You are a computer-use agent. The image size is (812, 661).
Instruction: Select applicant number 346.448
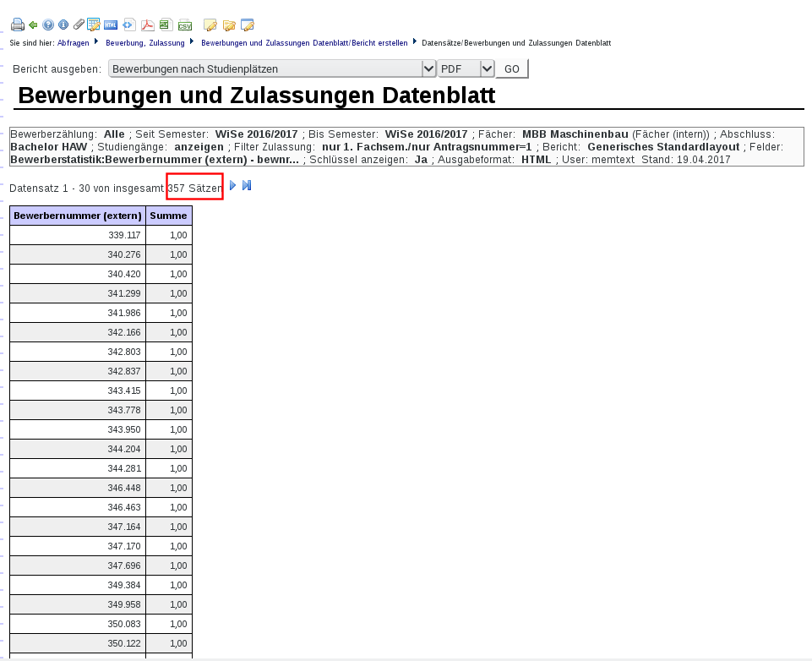click(124, 488)
